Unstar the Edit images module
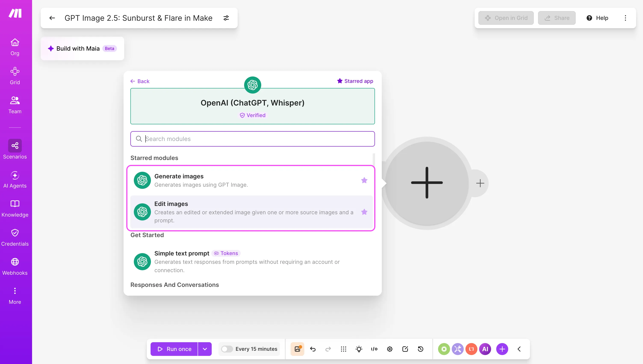Screen dimensions: 643x364 [364, 212]
